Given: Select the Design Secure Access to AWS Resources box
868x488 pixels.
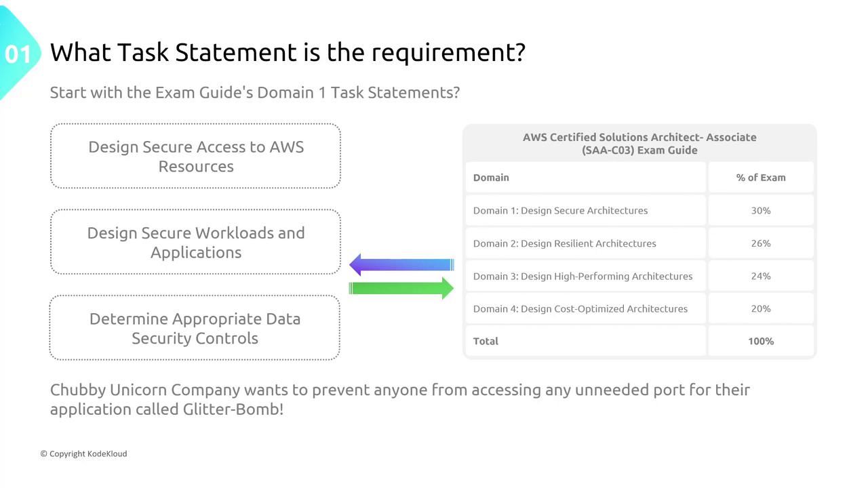Looking at the screenshot, I should 195,157.
